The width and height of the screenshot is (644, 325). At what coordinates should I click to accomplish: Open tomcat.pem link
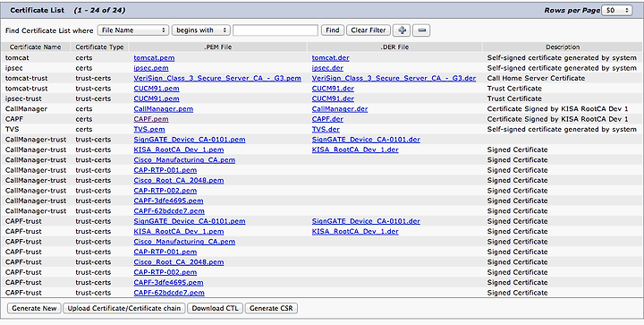[x=154, y=58]
